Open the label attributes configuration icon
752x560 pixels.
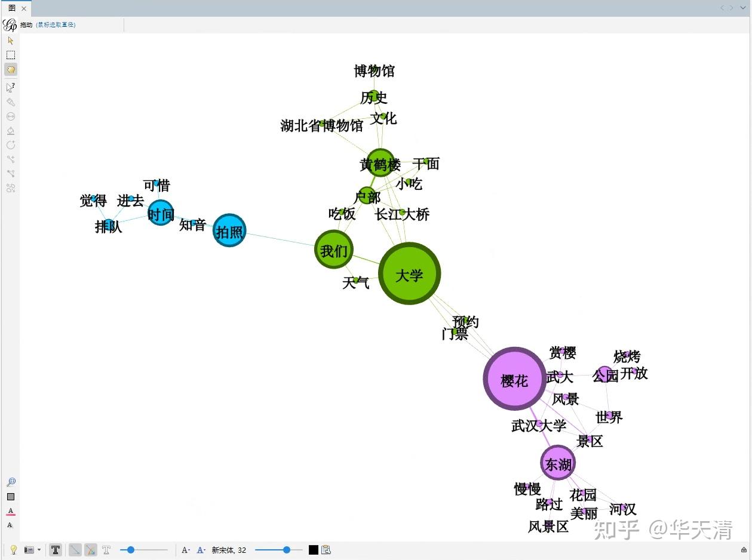point(326,550)
